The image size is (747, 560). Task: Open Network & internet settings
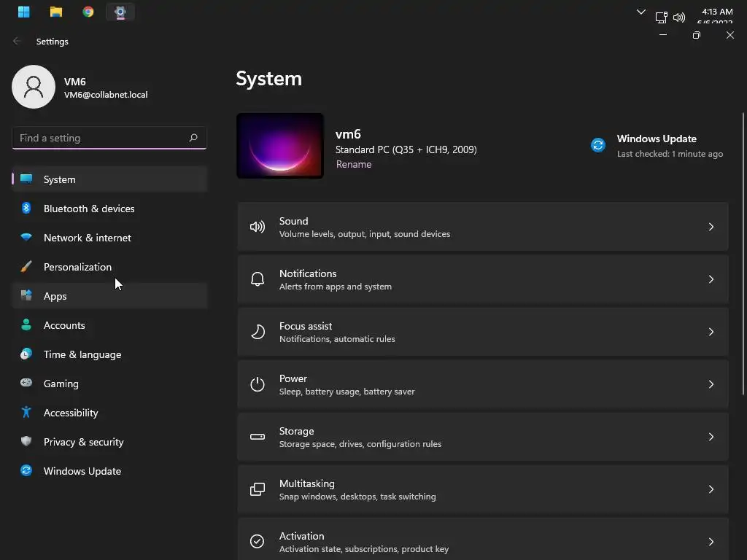[109, 238]
